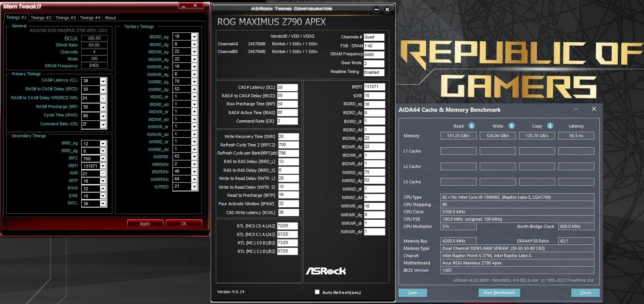Image resolution: width=644 pixels, height=304 pixels.
Task: Click the DRAM Frequency field in ASRock configurator
Action: tap(374, 55)
